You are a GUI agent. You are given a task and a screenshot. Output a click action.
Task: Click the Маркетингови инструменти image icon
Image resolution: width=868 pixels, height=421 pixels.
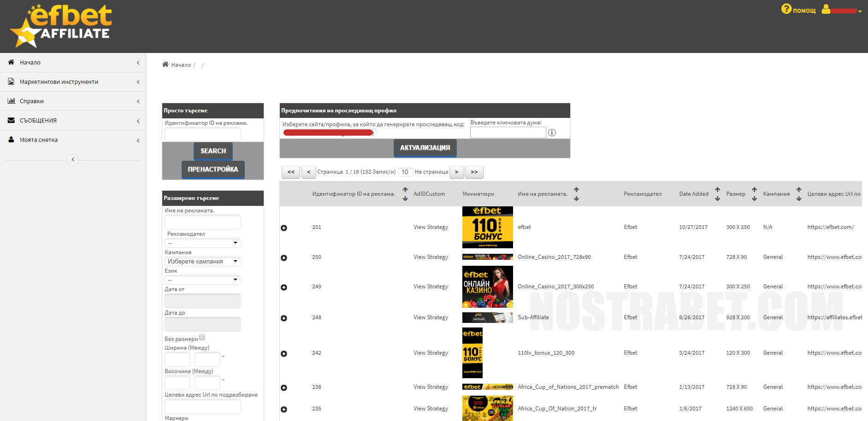tap(11, 81)
